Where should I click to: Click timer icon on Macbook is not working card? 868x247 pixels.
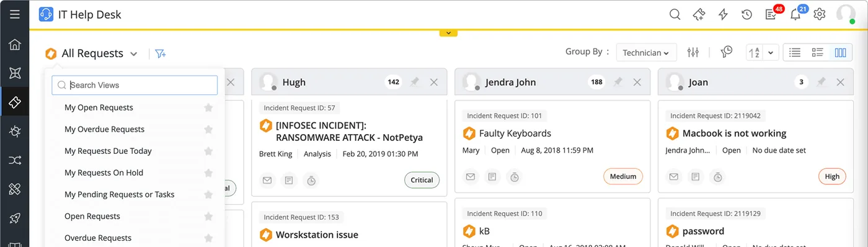[718, 177]
